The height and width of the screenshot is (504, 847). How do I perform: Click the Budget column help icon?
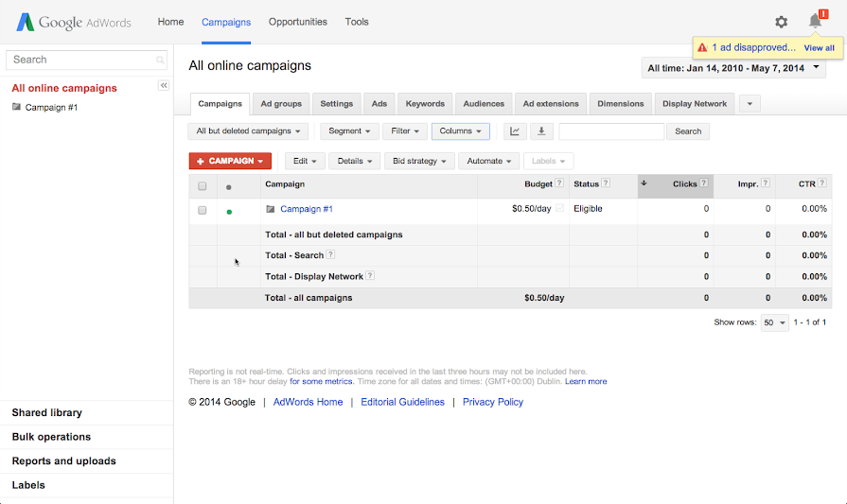pyautogui.click(x=559, y=183)
